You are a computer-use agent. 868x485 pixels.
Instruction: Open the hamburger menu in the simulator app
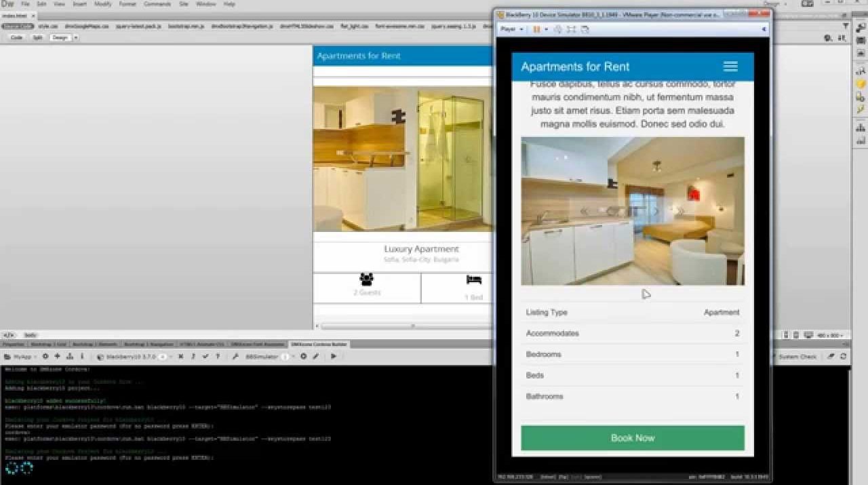click(x=730, y=66)
